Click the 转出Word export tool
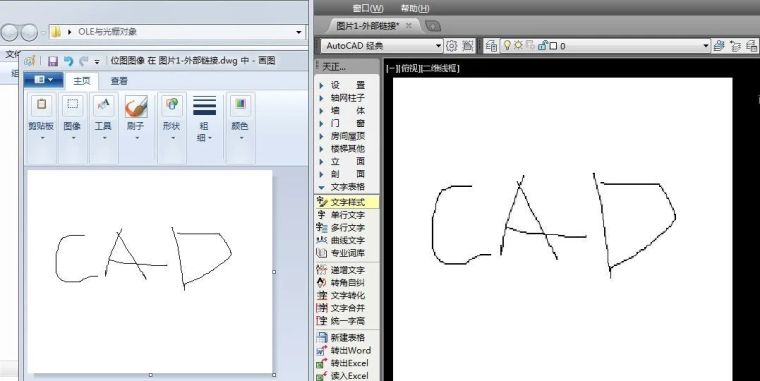This screenshot has width=760, height=381. [x=343, y=350]
